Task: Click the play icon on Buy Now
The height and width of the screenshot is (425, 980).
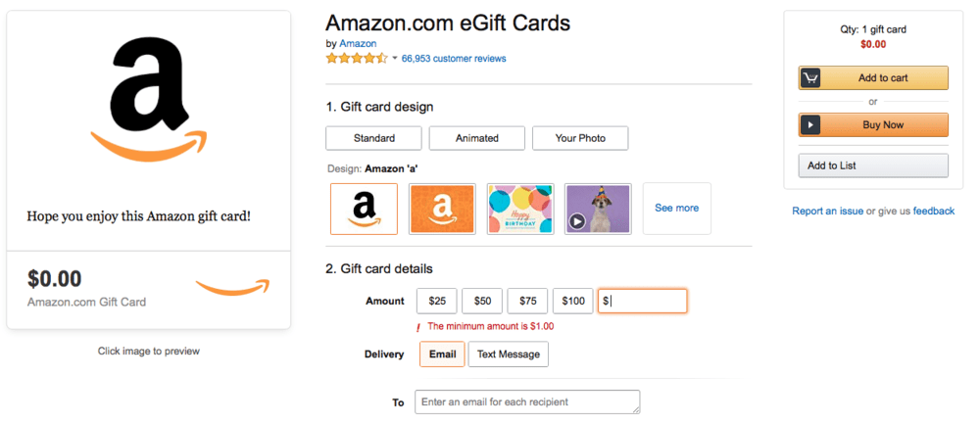Action: coord(810,124)
